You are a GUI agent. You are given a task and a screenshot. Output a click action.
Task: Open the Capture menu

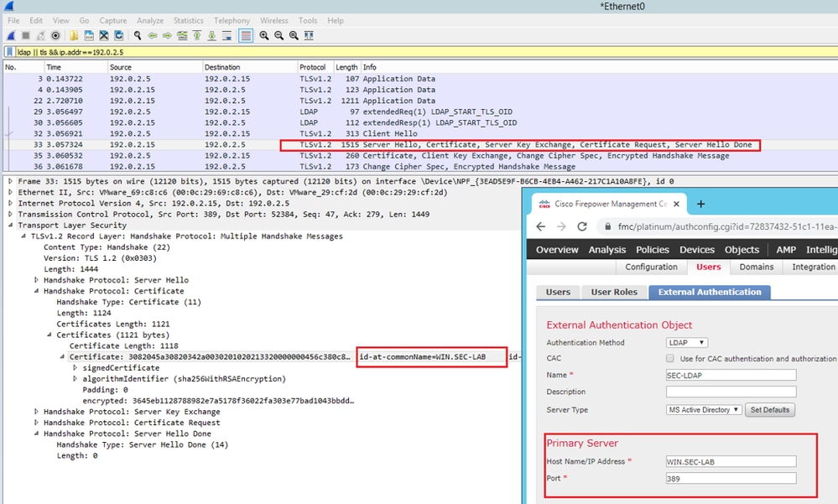coord(112,20)
